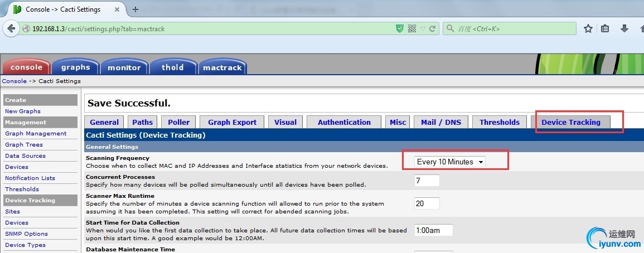The height and width of the screenshot is (253, 644).
Task: Click the Create sidebar section header
Action: pyautogui.click(x=40, y=100)
